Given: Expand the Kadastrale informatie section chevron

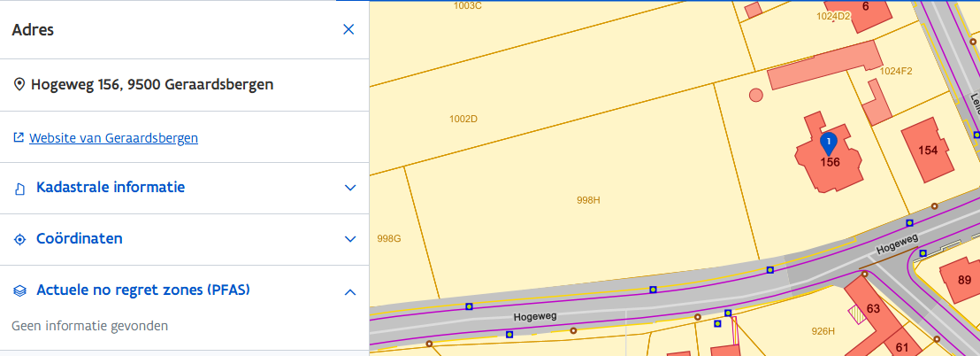Looking at the screenshot, I should pyautogui.click(x=350, y=188).
